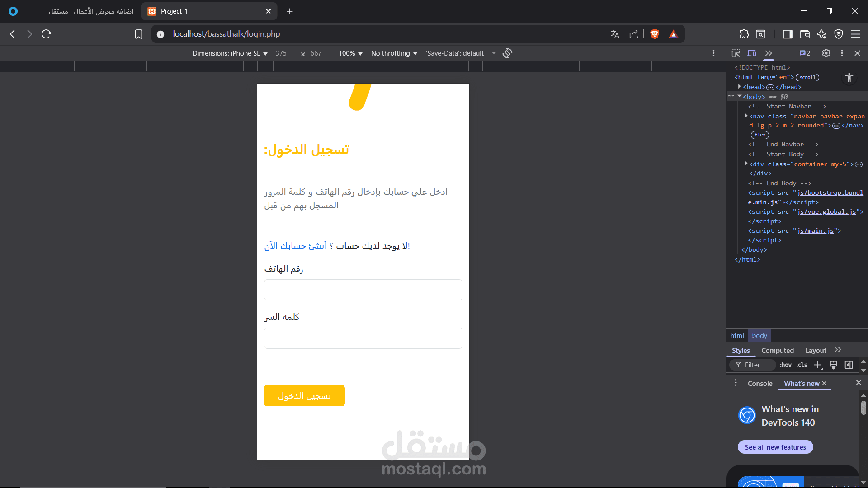Open js/main.js script link
This screenshot has height=488, width=868.
[815, 230]
